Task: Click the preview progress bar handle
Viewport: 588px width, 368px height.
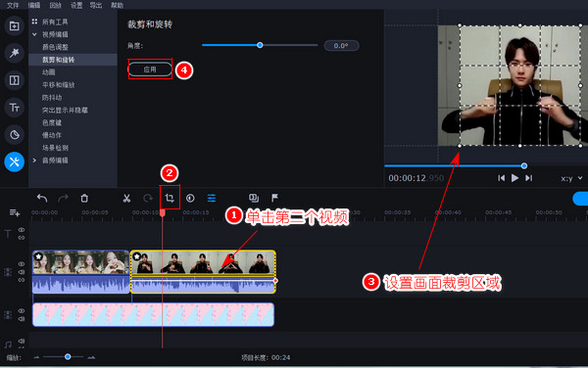Action: click(524, 165)
